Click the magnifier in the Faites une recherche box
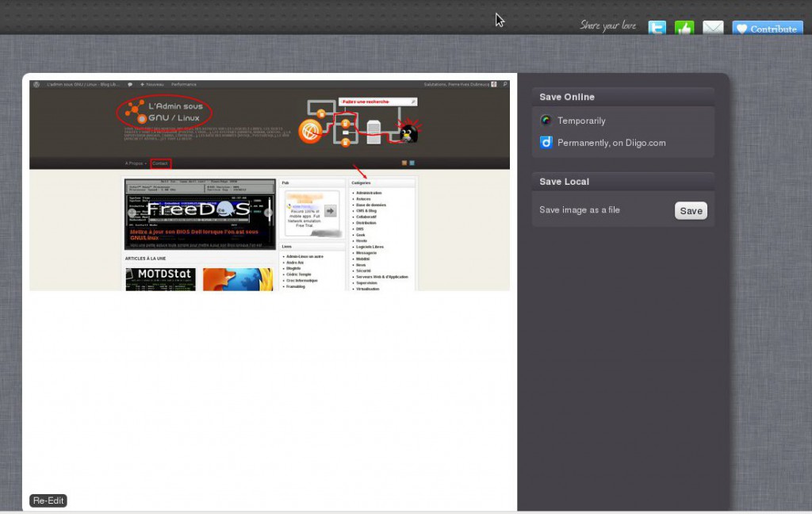This screenshot has height=514, width=812. (x=413, y=100)
